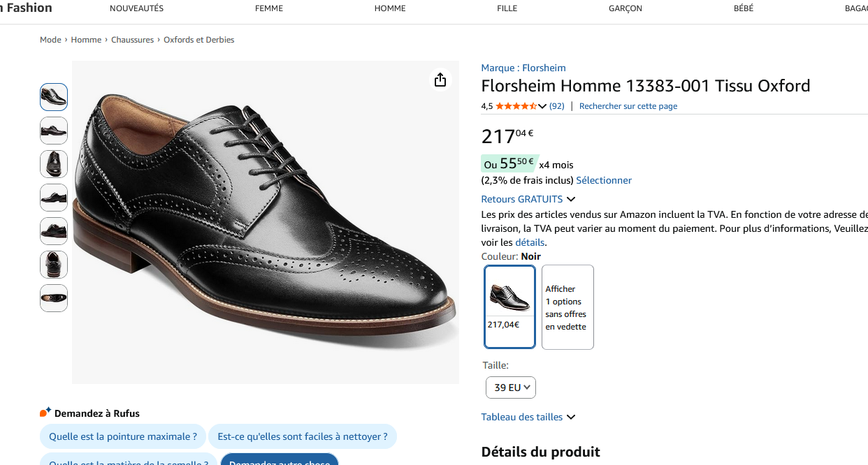The width and height of the screenshot is (868, 465).
Task: Click the share icon on product image
Action: (x=440, y=80)
